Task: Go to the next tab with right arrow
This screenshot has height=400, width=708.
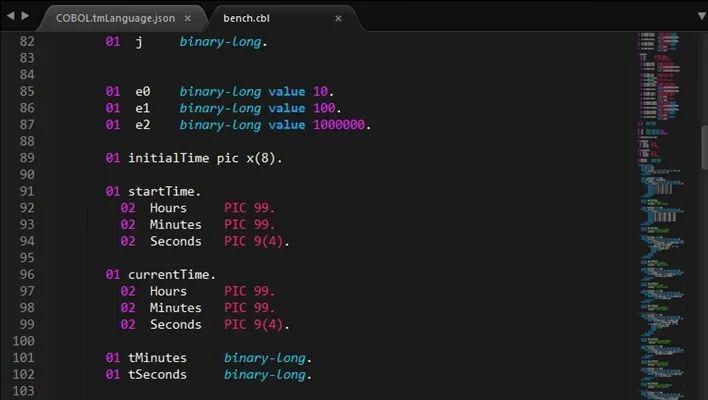Action: (x=25, y=16)
